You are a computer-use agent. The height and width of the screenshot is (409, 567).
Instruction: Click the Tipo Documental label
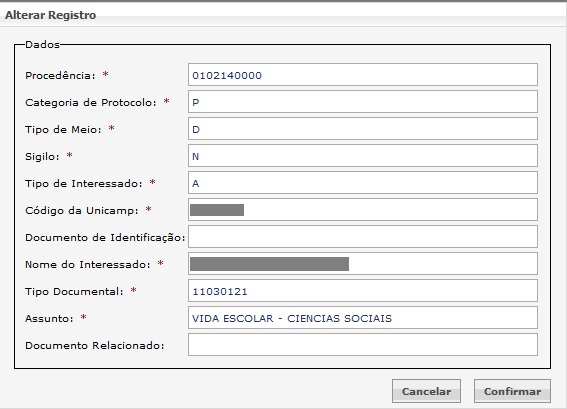pos(74,291)
